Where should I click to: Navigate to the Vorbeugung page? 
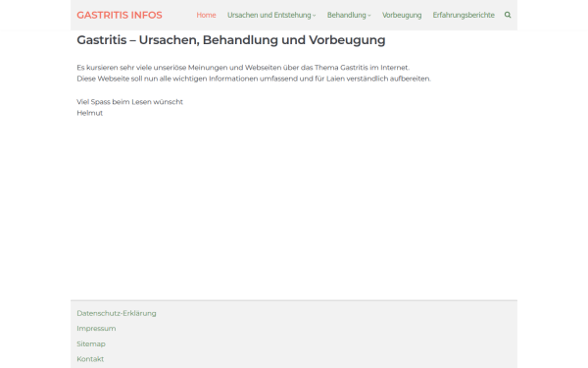pos(402,15)
